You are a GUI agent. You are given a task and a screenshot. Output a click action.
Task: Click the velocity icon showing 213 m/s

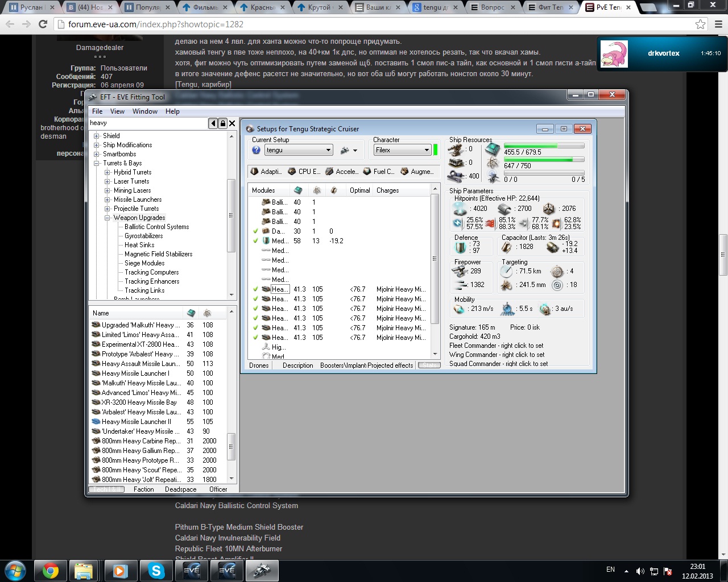click(459, 309)
